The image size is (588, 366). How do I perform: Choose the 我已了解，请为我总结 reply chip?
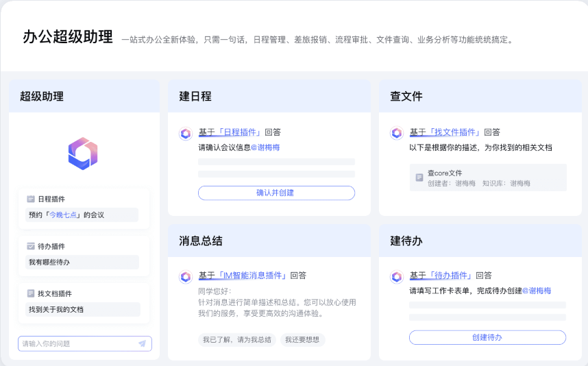tap(237, 339)
